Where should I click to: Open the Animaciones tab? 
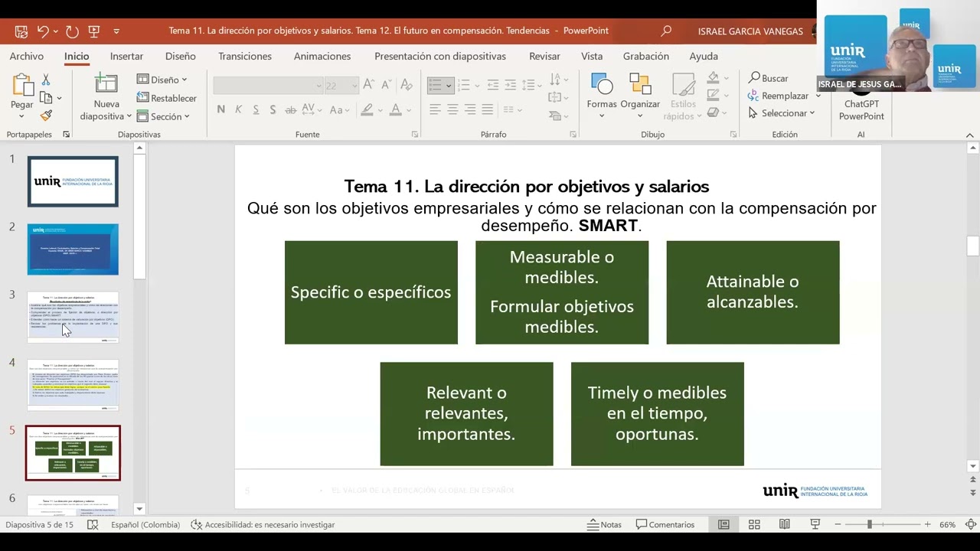coord(322,56)
